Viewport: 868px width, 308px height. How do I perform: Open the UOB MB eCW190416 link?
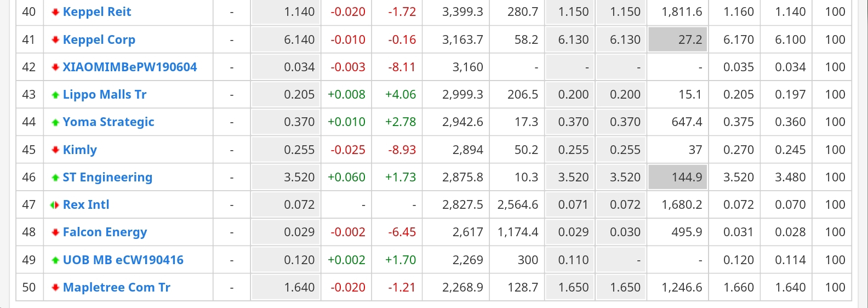click(123, 260)
